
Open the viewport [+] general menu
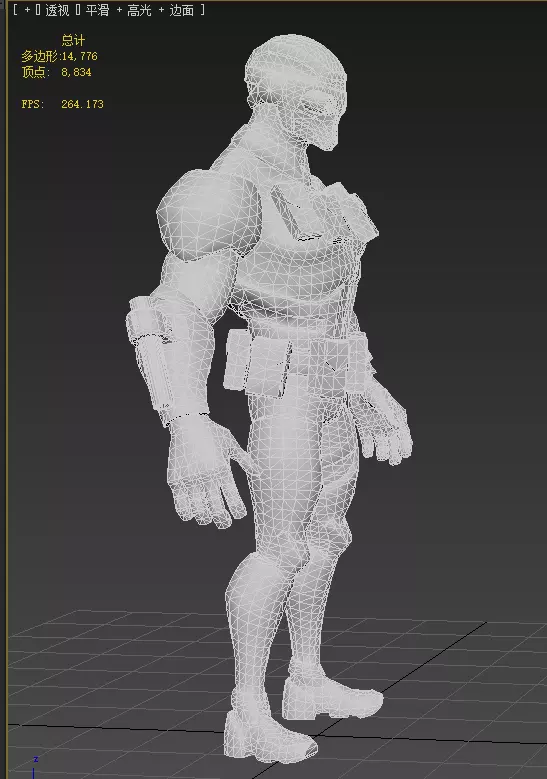pos(27,10)
